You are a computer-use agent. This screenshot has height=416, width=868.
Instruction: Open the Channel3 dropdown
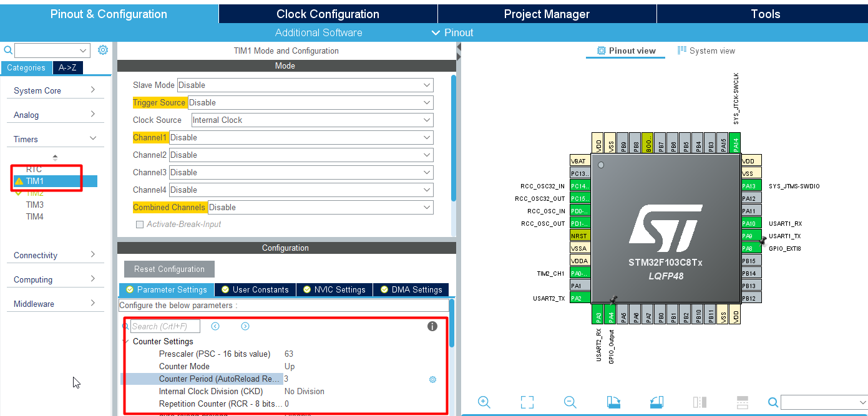coord(301,173)
